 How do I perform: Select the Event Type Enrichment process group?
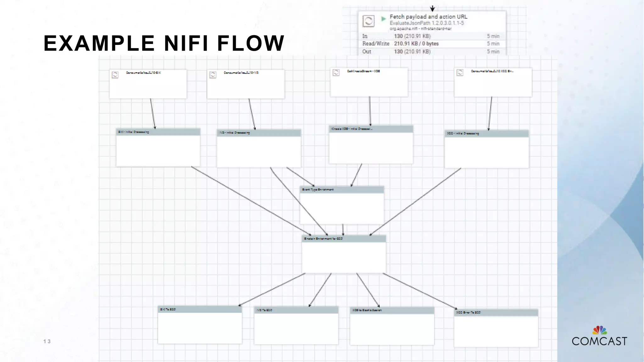[342, 205]
